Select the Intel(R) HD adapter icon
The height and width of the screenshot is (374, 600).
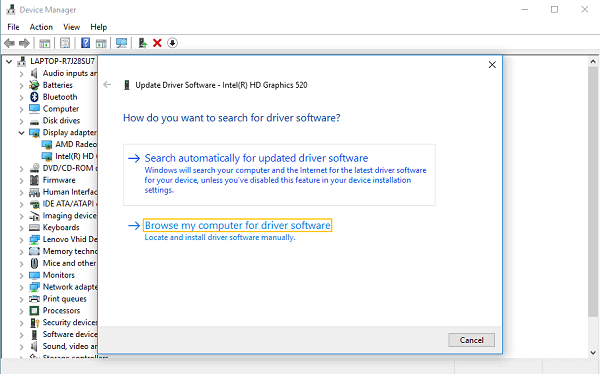(x=47, y=157)
